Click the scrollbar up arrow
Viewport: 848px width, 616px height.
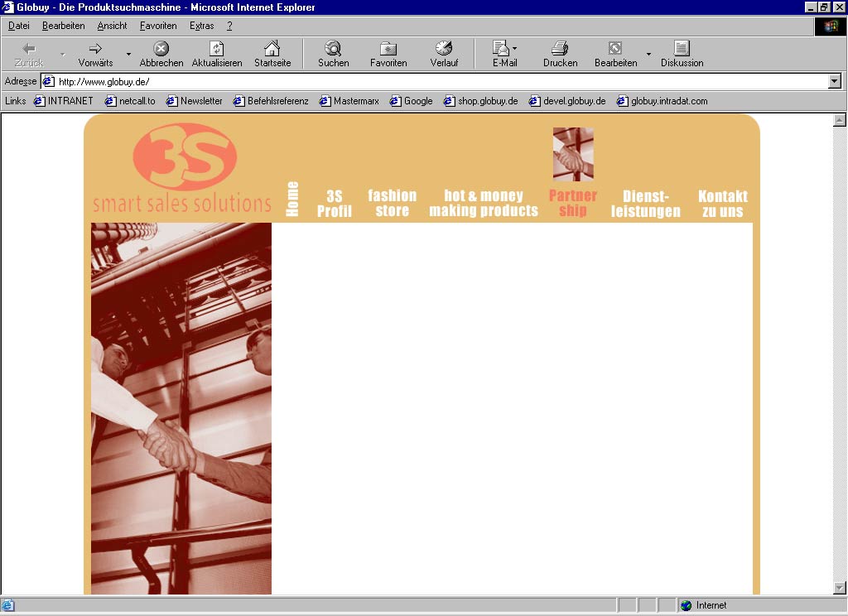click(840, 120)
